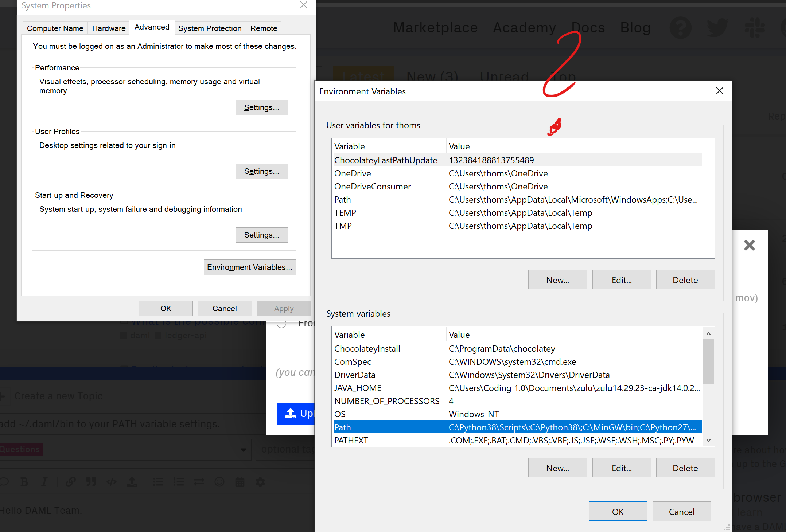This screenshot has height=532, width=786.
Task: Click the Bold formatting icon in composer
Action: pyautogui.click(x=24, y=482)
